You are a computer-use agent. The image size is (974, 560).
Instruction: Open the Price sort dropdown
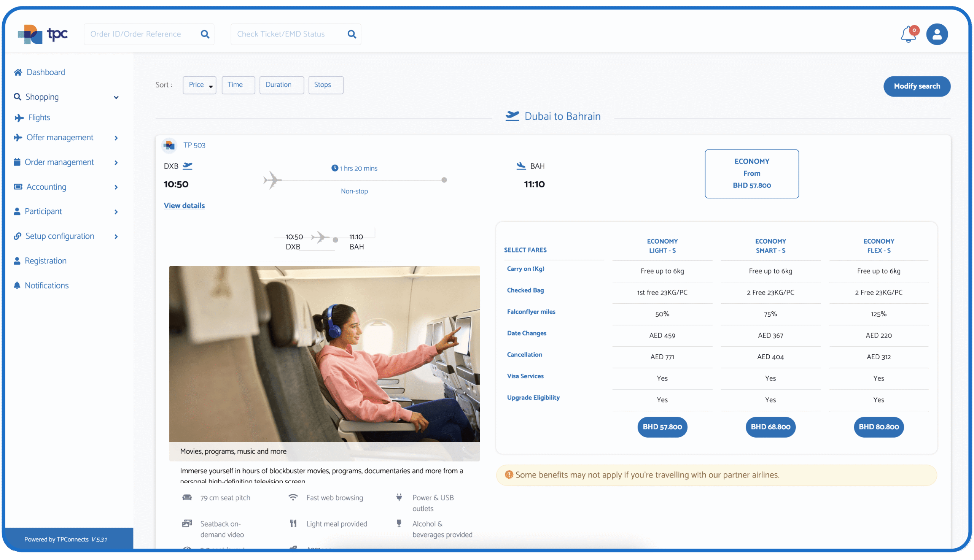199,85
